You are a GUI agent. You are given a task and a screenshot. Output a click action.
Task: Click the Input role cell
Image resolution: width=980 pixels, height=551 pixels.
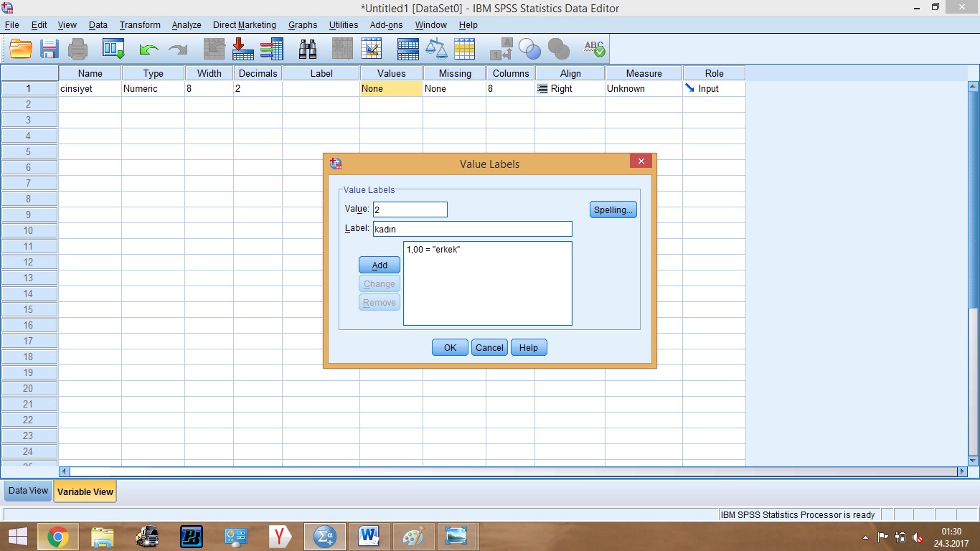tap(714, 89)
